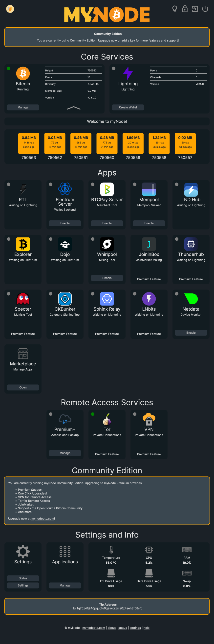This screenshot has width=214, height=644.
Task: Click the logout arrow icon
Action: [x=195, y=9]
